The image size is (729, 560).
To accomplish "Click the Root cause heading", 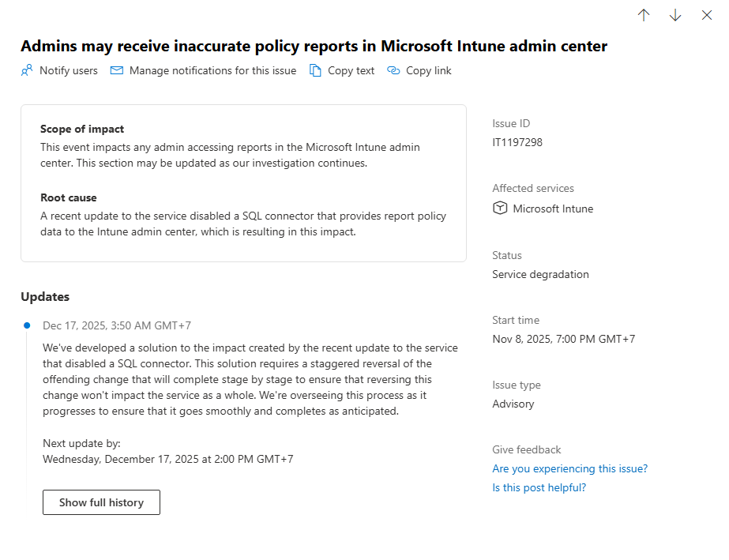I will point(69,197).
